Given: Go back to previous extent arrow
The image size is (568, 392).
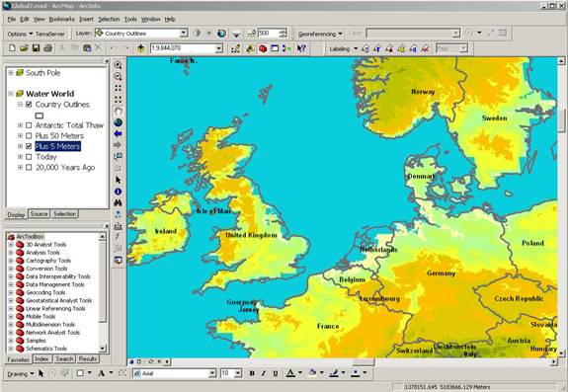Looking at the screenshot, I should click(118, 134).
